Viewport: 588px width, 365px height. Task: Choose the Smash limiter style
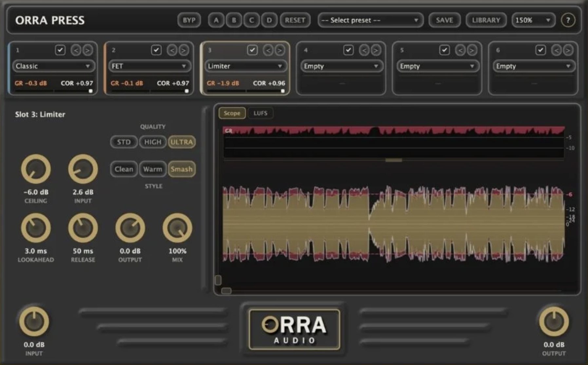(182, 169)
